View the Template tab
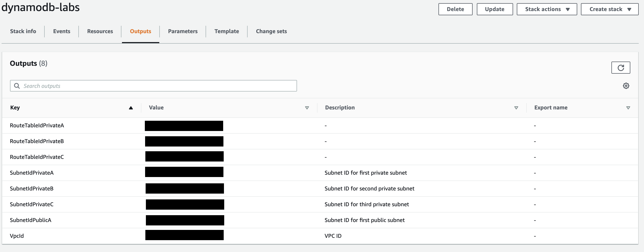 227,31
